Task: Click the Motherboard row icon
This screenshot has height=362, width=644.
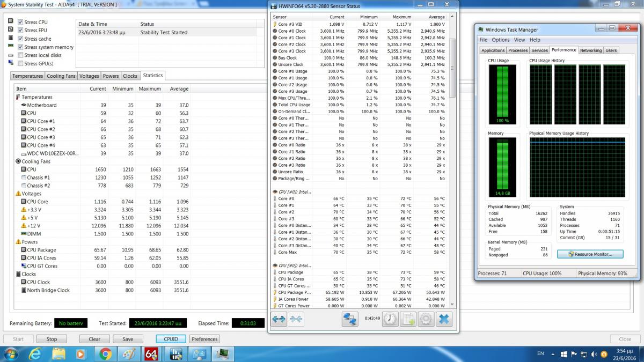Action: coord(24,105)
